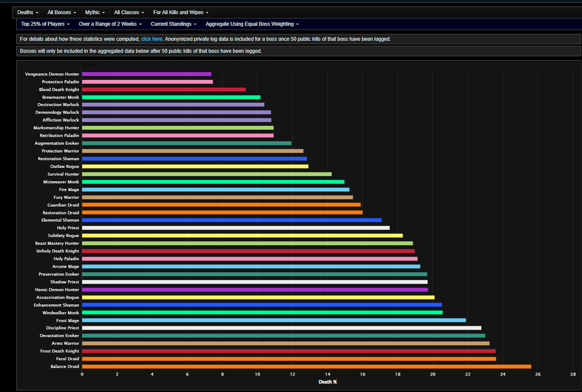
Task: Click the 'Death %' axis title
Action: point(328,382)
